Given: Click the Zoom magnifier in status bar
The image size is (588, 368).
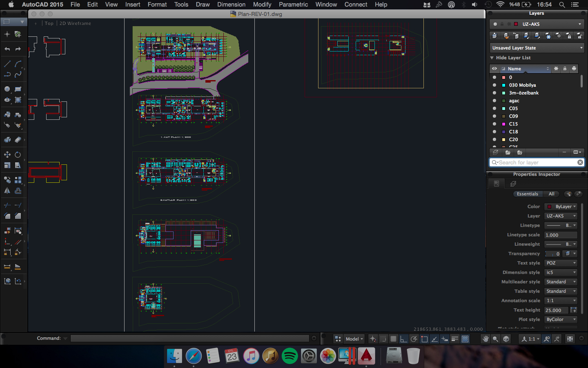Looking at the screenshot, I should pos(495,339).
